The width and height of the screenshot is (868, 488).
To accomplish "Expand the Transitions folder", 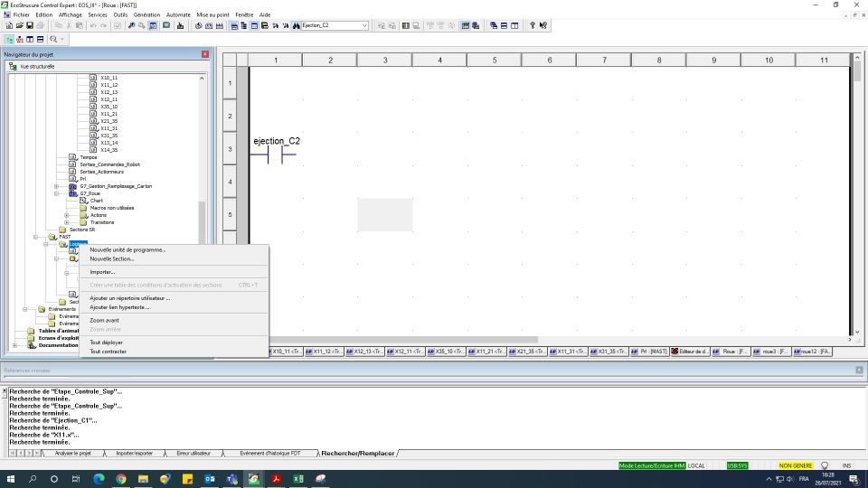I will click(x=66, y=222).
